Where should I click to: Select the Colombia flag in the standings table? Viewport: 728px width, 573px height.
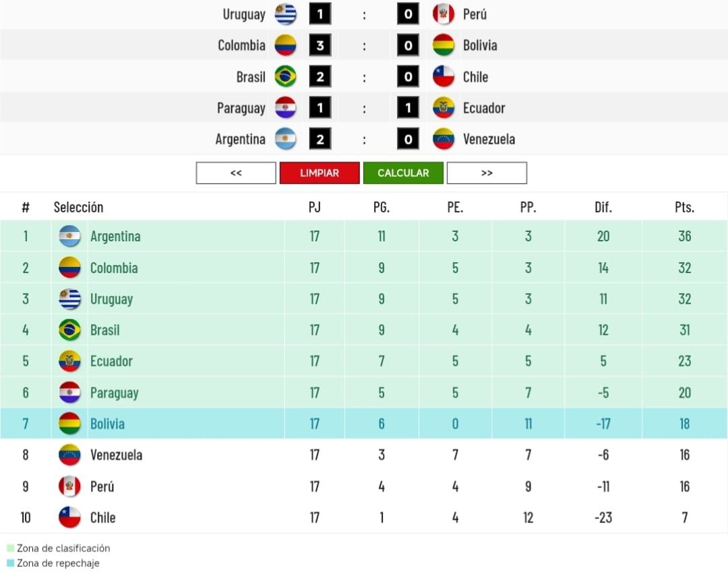tap(69, 268)
